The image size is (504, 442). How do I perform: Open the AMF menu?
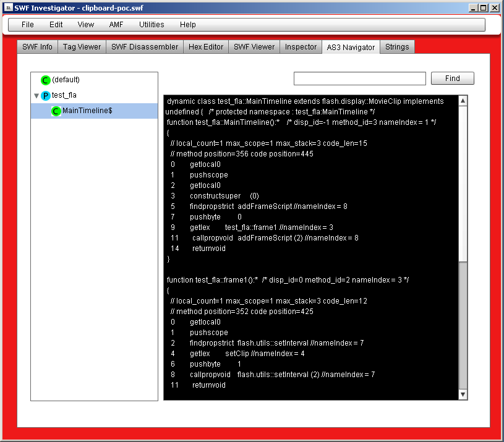(x=116, y=25)
